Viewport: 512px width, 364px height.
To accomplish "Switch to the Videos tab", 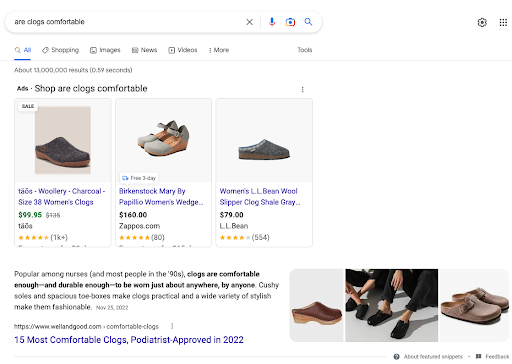I will pos(183,50).
